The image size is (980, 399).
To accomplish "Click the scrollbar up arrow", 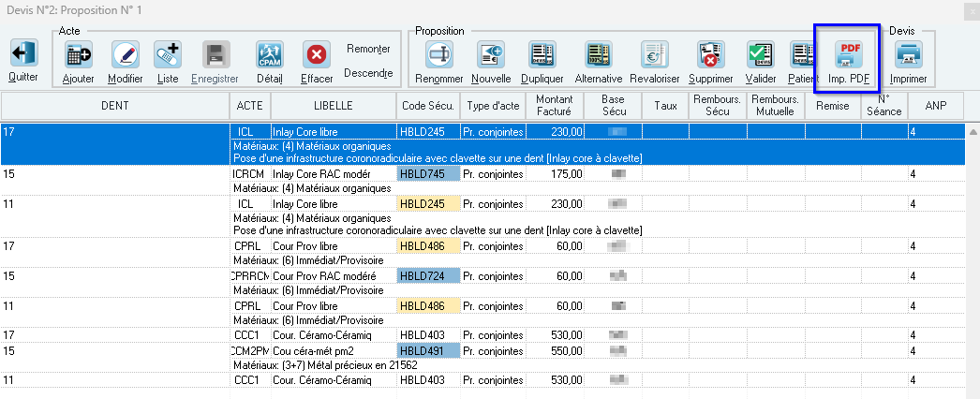I will tap(973, 132).
